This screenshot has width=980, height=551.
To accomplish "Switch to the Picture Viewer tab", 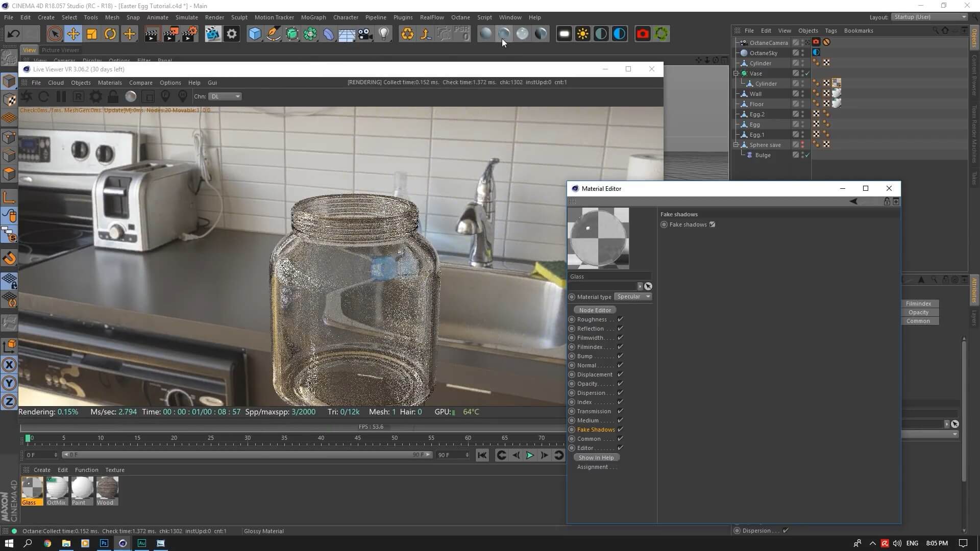I will coord(60,50).
